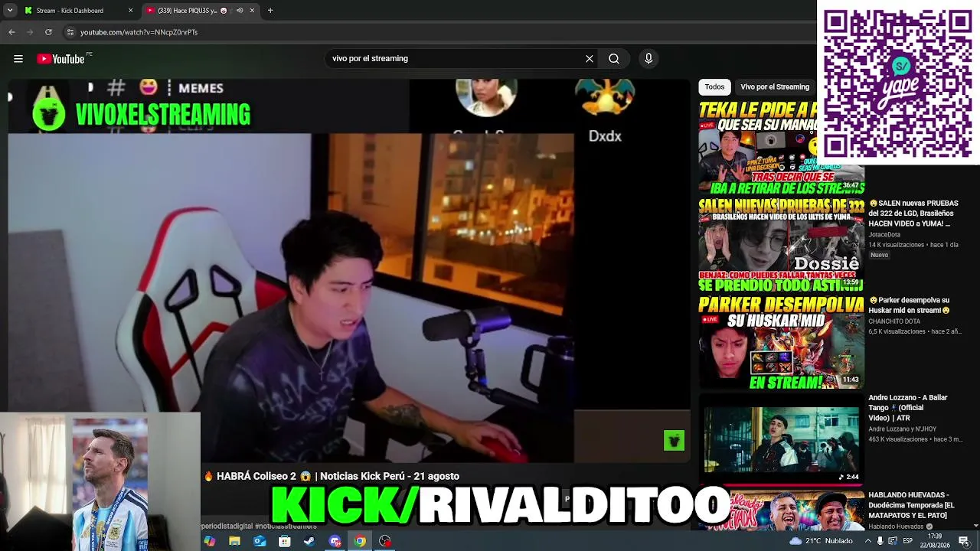
Task: Click the microphone icon in the system tray
Action: coord(880,541)
